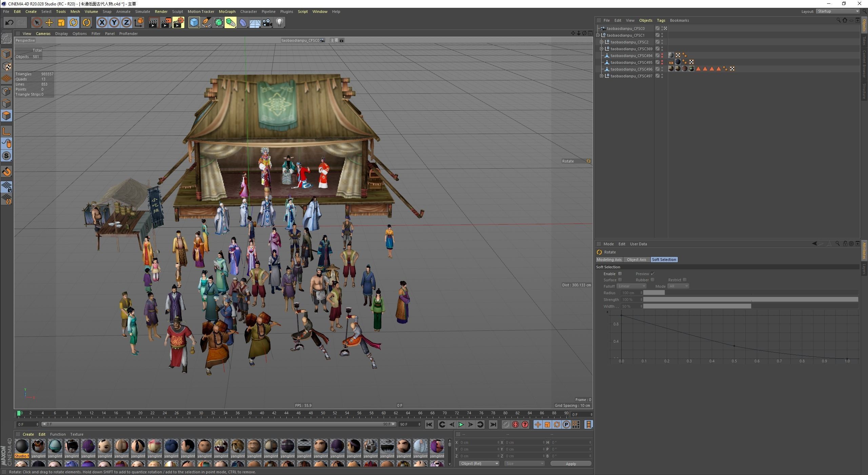Click the Strength slider bar
This screenshot has width=868, height=475.
(750, 300)
